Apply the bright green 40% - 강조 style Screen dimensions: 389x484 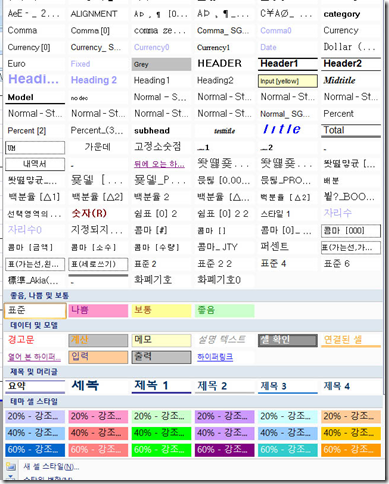pyautogui.click(x=161, y=433)
